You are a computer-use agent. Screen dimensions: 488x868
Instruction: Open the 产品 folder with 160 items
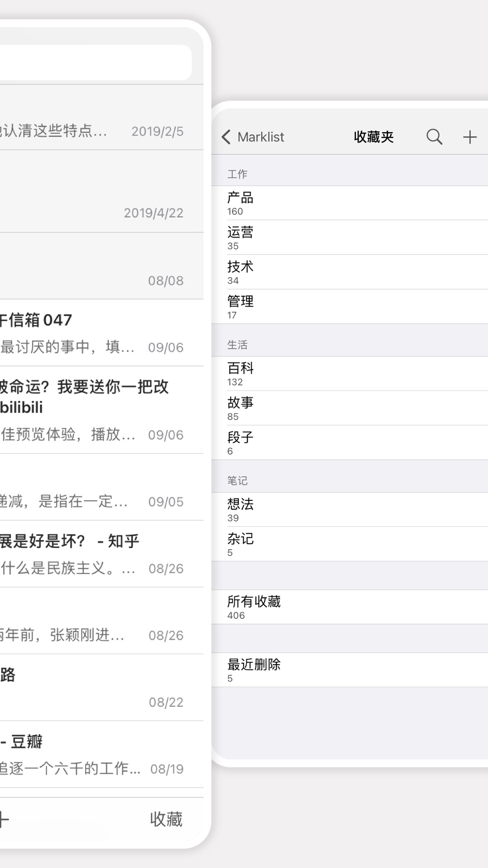click(350, 203)
